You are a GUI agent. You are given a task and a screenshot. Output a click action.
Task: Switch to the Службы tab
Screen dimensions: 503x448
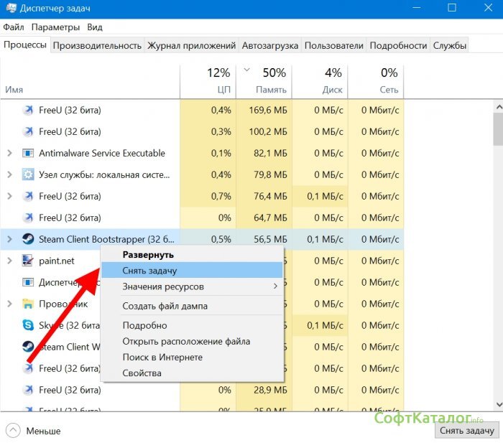[x=449, y=45]
